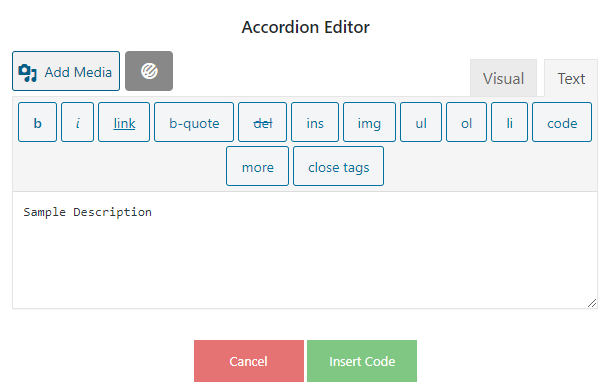
Task: Insert the more tag
Action: click(258, 166)
